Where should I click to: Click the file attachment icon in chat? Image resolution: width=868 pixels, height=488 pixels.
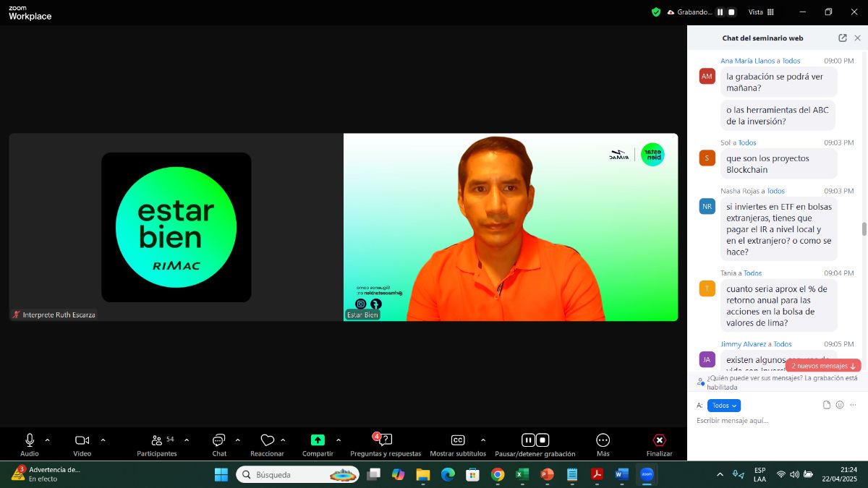pyautogui.click(x=826, y=405)
